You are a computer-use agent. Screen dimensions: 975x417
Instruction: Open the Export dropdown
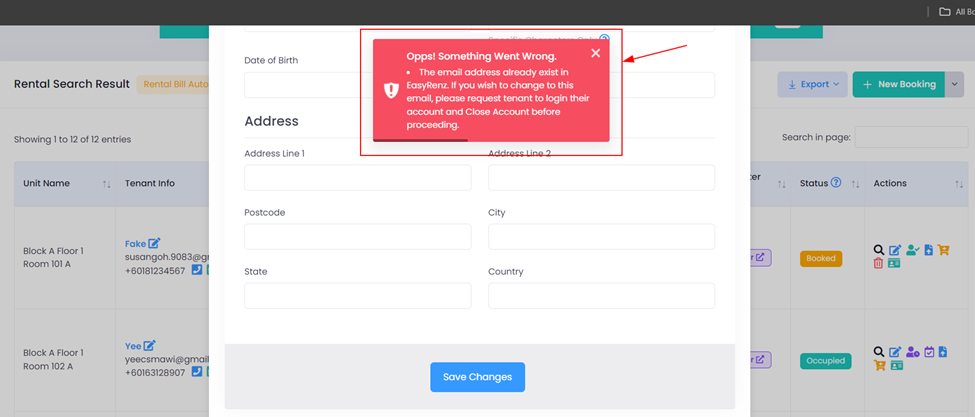(x=812, y=85)
